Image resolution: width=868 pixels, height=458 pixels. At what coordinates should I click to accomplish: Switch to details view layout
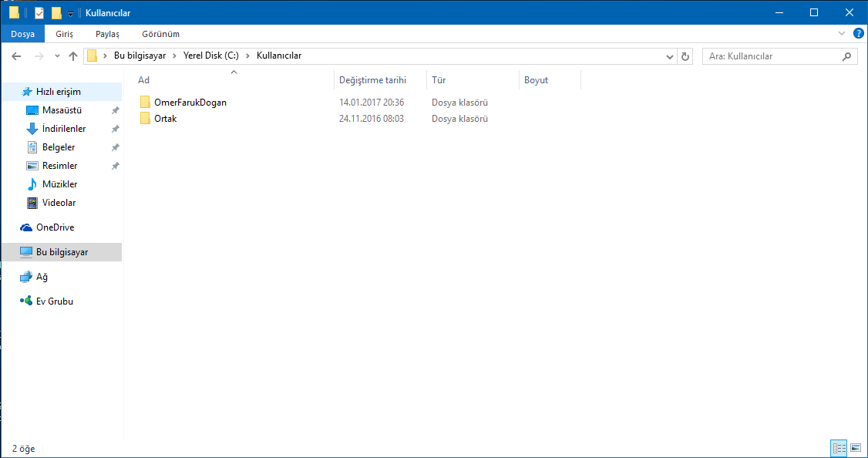pos(839,448)
